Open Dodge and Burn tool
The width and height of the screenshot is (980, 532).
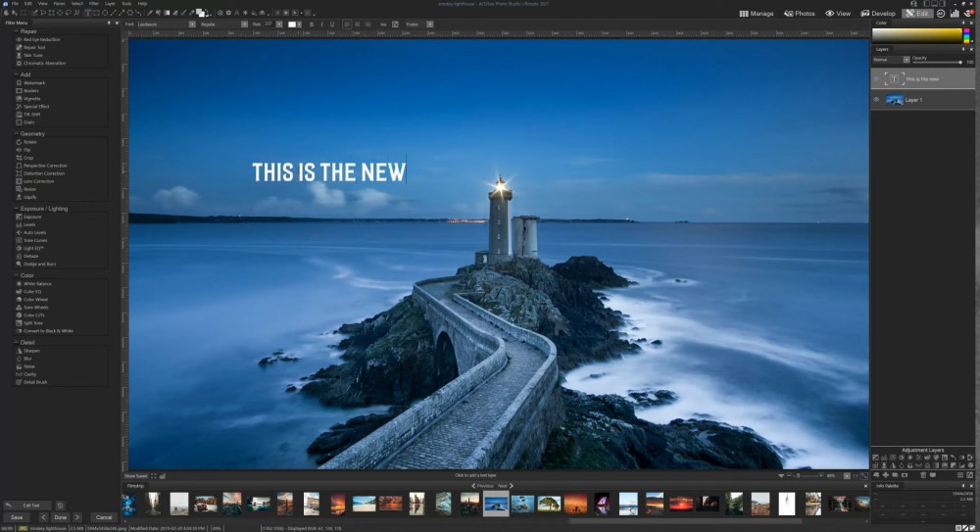click(x=36, y=264)
